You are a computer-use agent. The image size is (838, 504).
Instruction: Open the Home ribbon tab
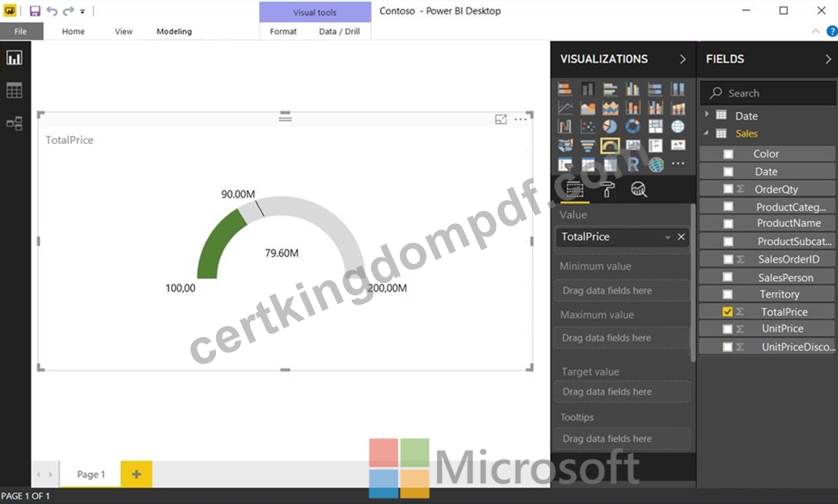point(73,31)
